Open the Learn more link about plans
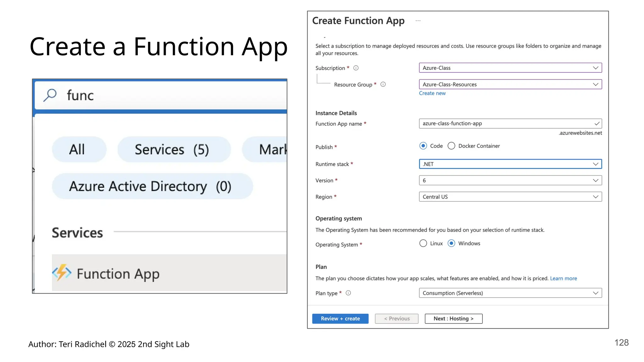This screenshot has width=644, height=362. pyautogui.click(x=563, y=278)
